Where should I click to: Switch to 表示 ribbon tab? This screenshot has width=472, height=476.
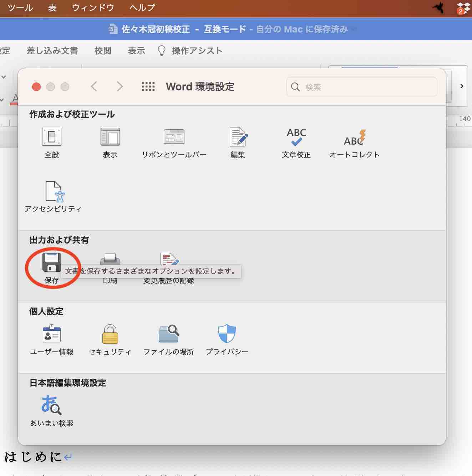(137, 51)
